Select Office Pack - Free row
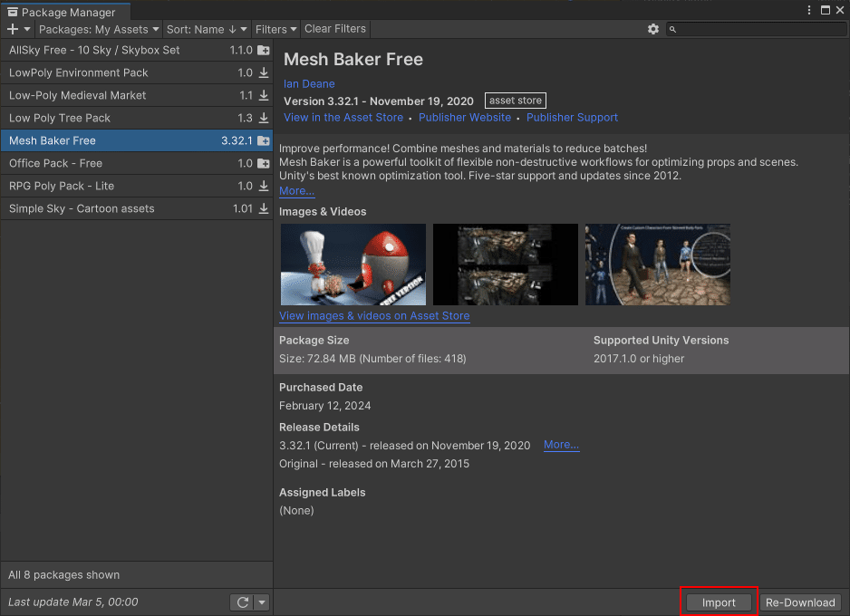The width and height of the screenshot is (850, 616). click(x=137, y=164)
